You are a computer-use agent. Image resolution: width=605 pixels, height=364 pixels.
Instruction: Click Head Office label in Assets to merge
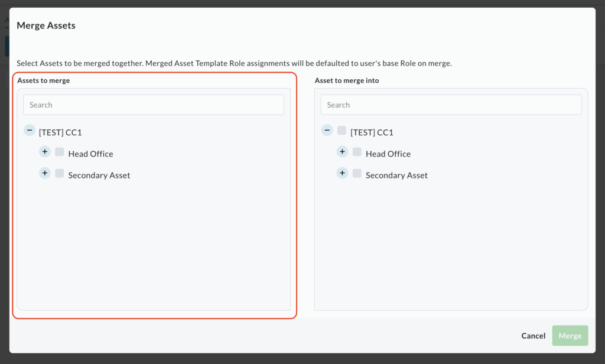pyautogui.click(x=90, y=154)
